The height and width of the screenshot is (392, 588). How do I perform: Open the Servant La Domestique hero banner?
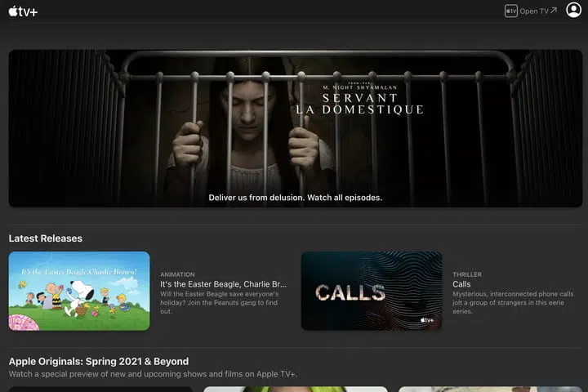(296, 128)
